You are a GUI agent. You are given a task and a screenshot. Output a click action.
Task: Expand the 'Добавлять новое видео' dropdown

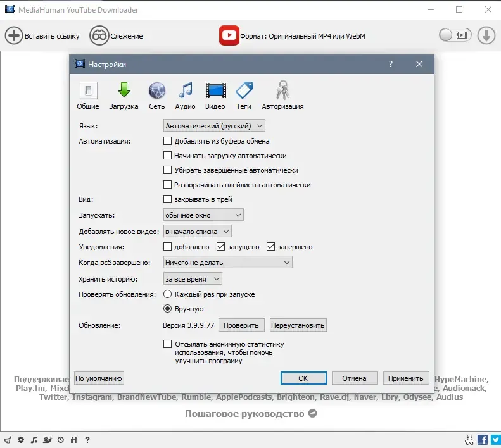[197, 232]
